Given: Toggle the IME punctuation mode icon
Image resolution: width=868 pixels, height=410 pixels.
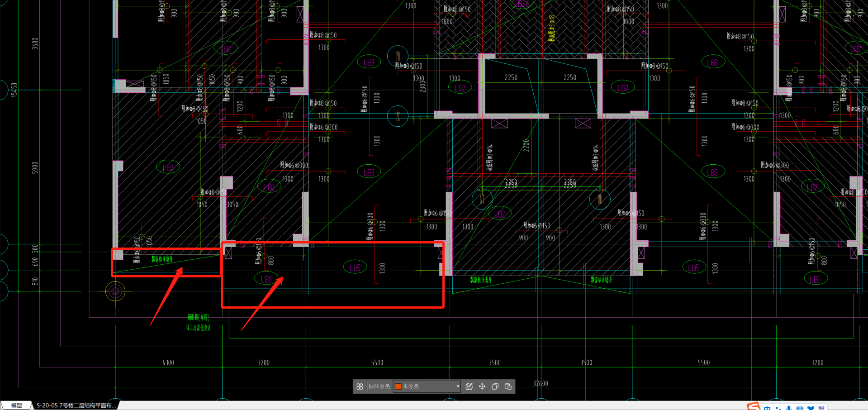Looking at the screenshot, I should coord(778,408).
